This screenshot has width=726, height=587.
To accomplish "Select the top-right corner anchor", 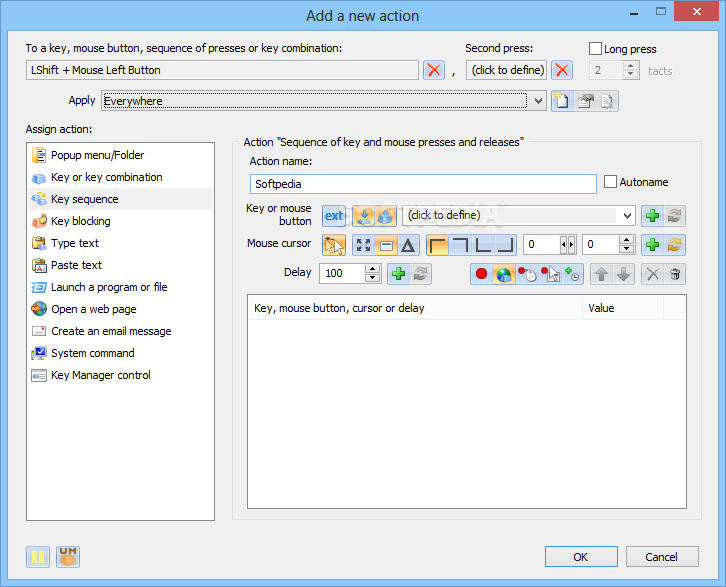I will click(460, 245).
